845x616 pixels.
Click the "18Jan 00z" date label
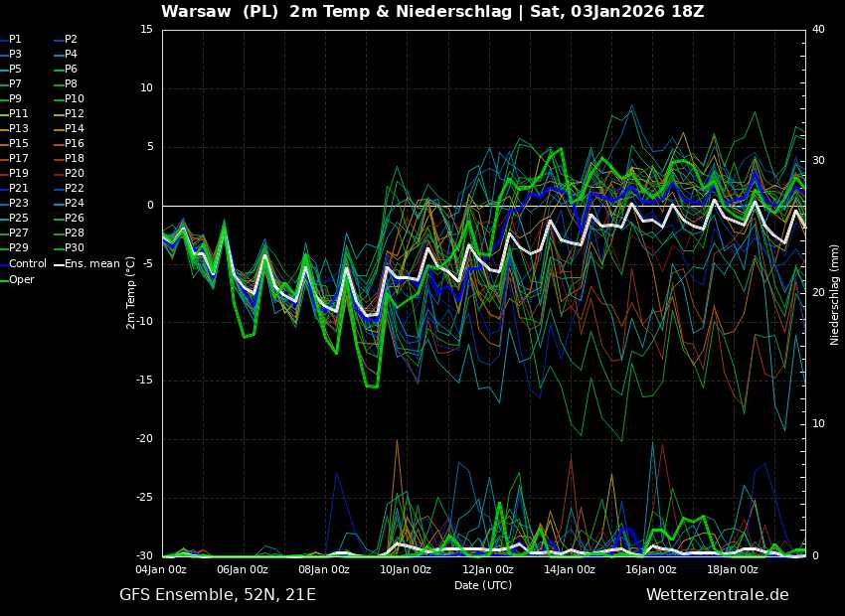coord(734,569)
